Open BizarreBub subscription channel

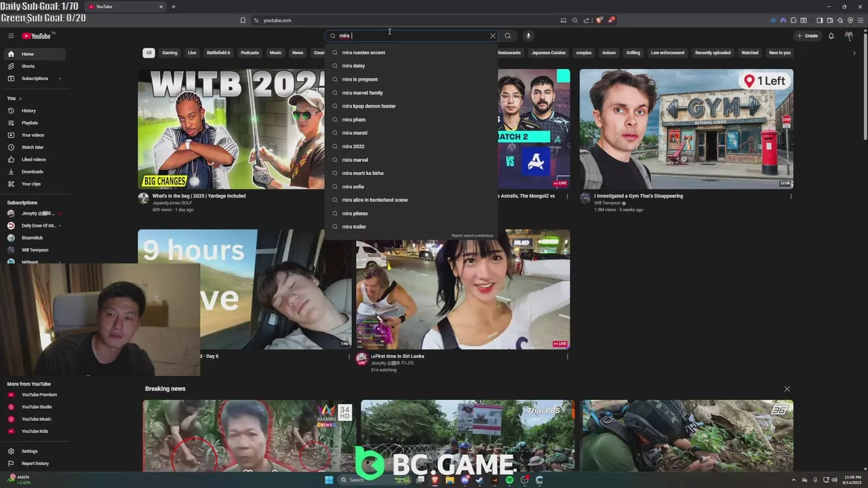tap(35, 238)
